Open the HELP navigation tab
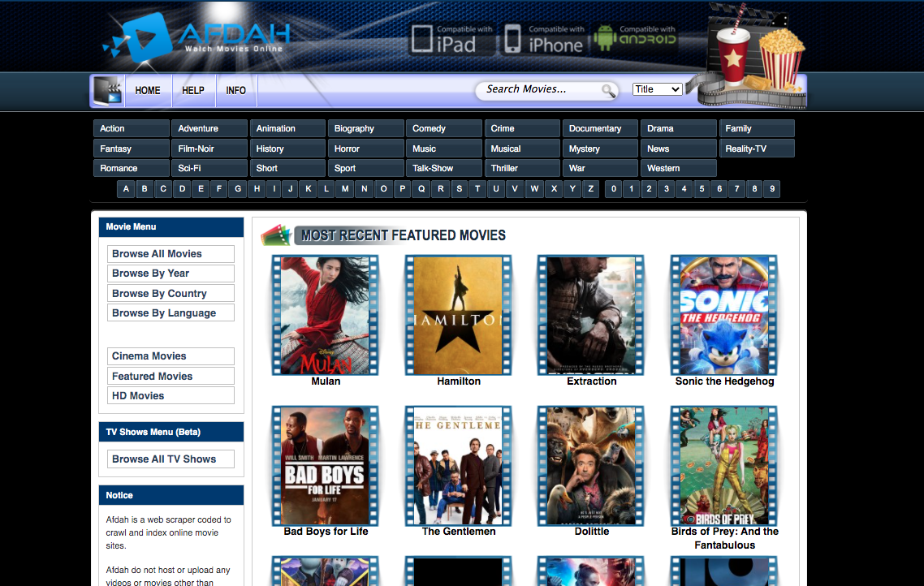924x586 pixels. point(193,91)
